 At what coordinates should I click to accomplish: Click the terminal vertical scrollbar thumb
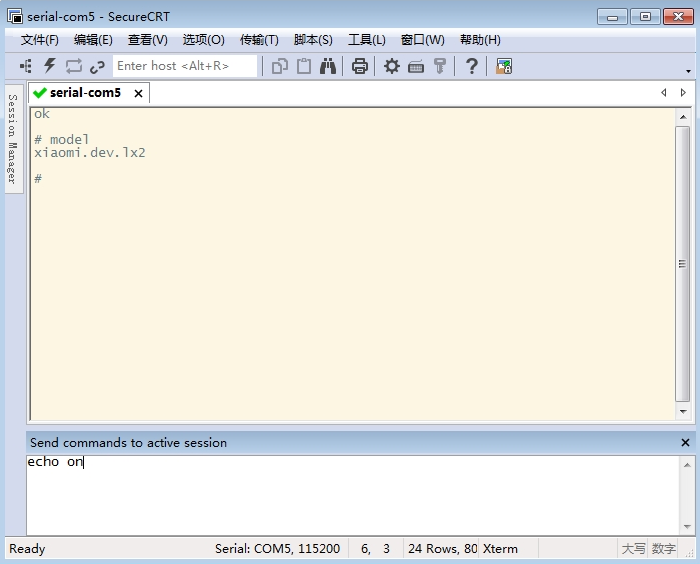tap(682, 264)
